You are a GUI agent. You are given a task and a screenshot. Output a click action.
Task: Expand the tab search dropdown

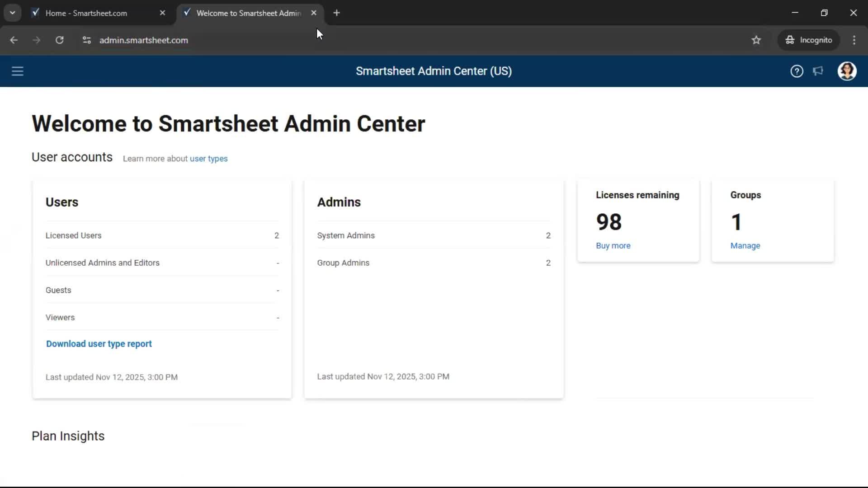12,13
